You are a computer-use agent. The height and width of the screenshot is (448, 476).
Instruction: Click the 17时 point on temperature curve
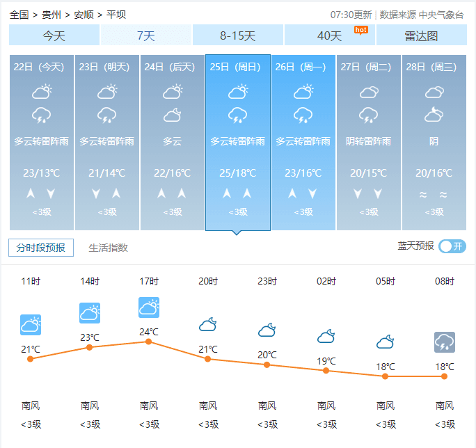click(x=148, y=342)
